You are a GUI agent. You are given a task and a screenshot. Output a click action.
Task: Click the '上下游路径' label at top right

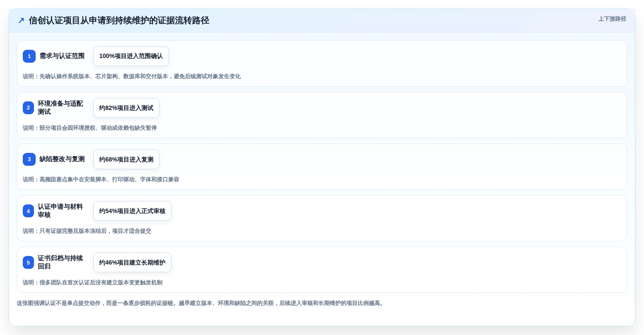[612, 19]
